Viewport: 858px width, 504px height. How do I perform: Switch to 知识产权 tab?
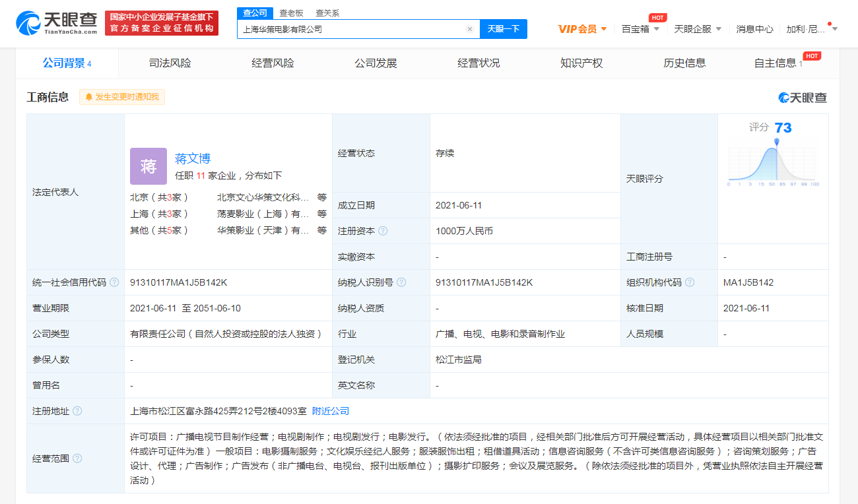point(581,63)
